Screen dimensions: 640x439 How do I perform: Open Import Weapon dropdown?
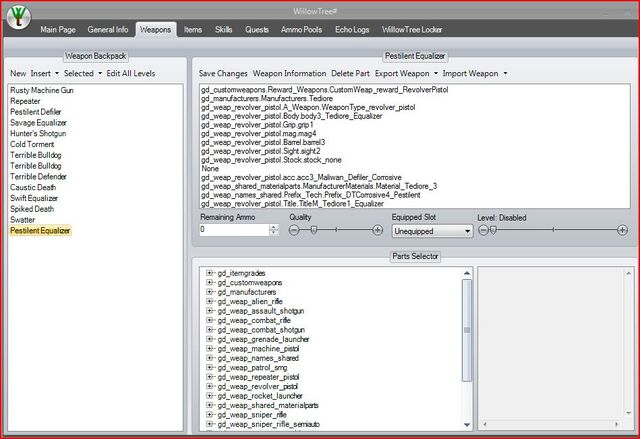tap(475, 73)
